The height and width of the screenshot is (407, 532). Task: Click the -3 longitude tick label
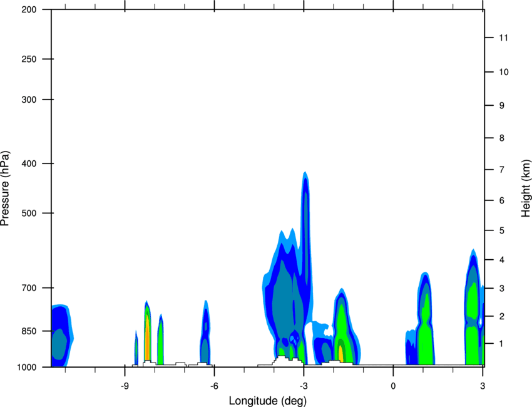[304, 386]
